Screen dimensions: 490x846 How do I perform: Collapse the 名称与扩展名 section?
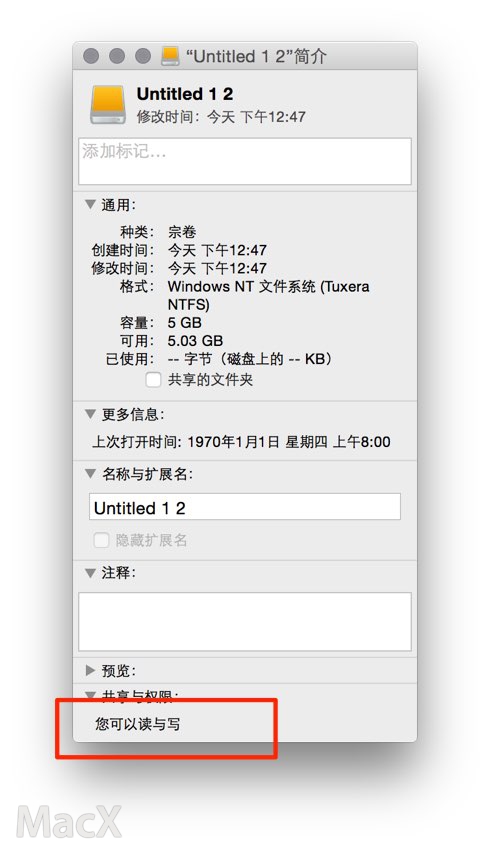[90, 474]
